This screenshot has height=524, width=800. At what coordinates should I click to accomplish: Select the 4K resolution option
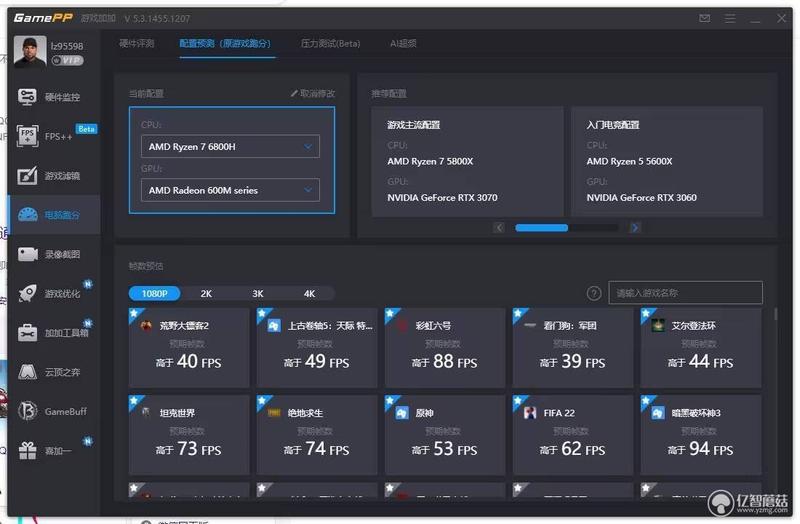click(x=309, y=293)
